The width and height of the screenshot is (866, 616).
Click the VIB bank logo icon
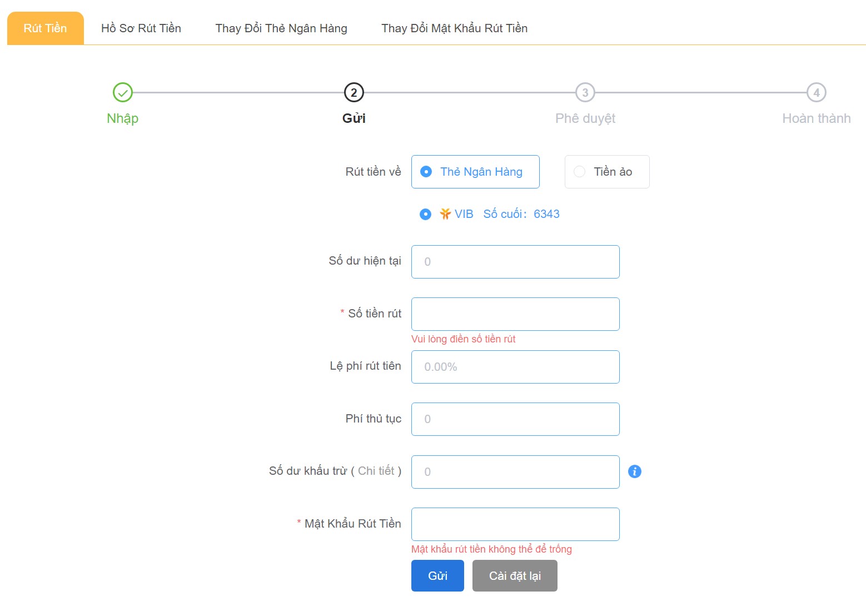(445, 214)
